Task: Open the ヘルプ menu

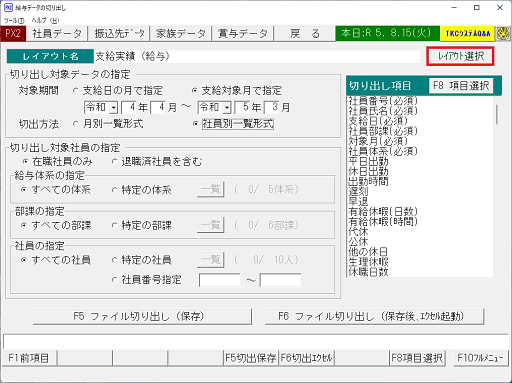Action: 45,20
